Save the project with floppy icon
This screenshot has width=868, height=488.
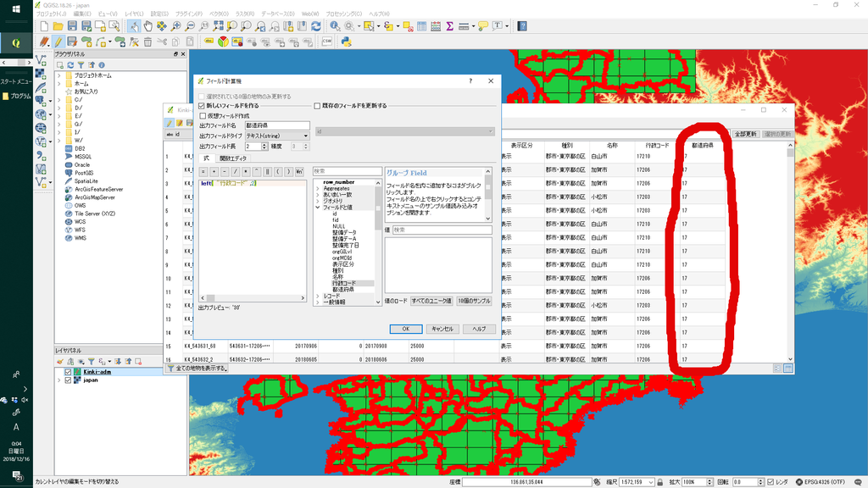coord(72,26)
